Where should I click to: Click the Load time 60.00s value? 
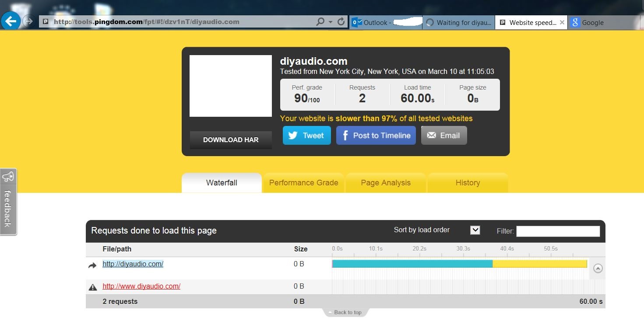point(418,98)
